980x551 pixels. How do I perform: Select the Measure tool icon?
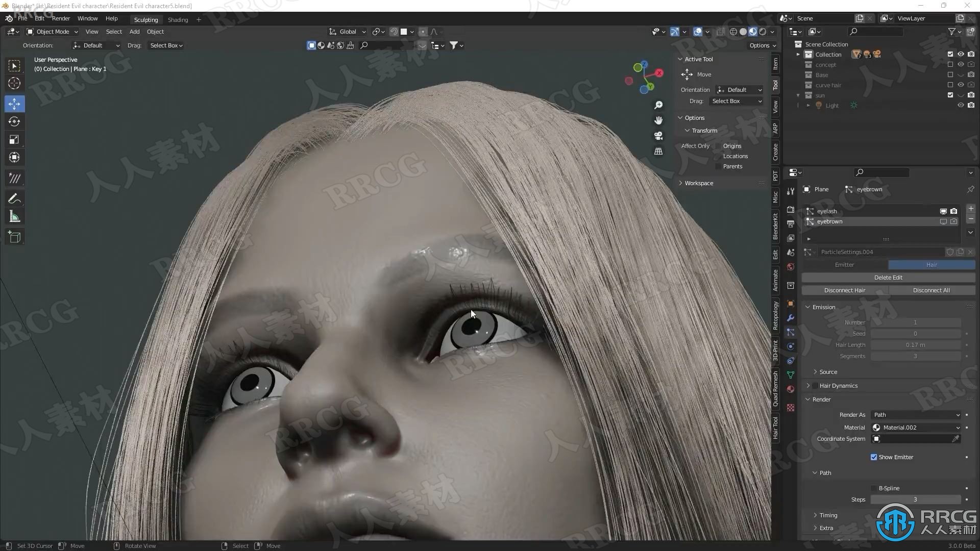coord(15,216)
